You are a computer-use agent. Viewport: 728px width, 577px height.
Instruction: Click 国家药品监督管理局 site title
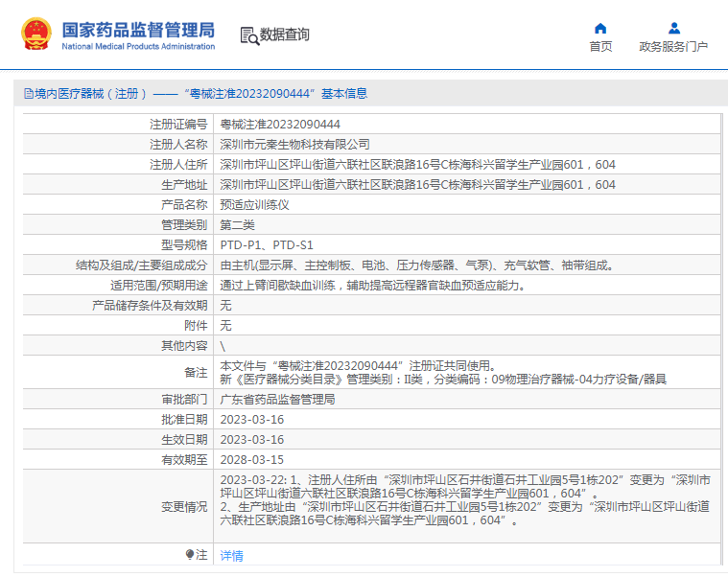tap(138, 30)
